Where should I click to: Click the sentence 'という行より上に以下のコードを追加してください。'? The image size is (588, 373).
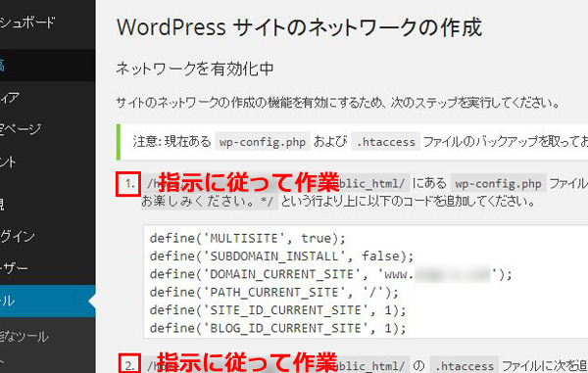[409, 202]
